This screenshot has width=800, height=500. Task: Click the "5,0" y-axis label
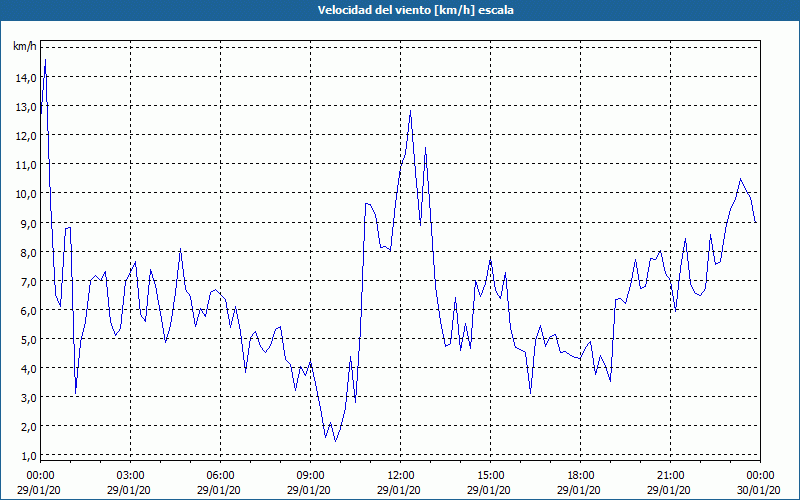pos(28,340)
